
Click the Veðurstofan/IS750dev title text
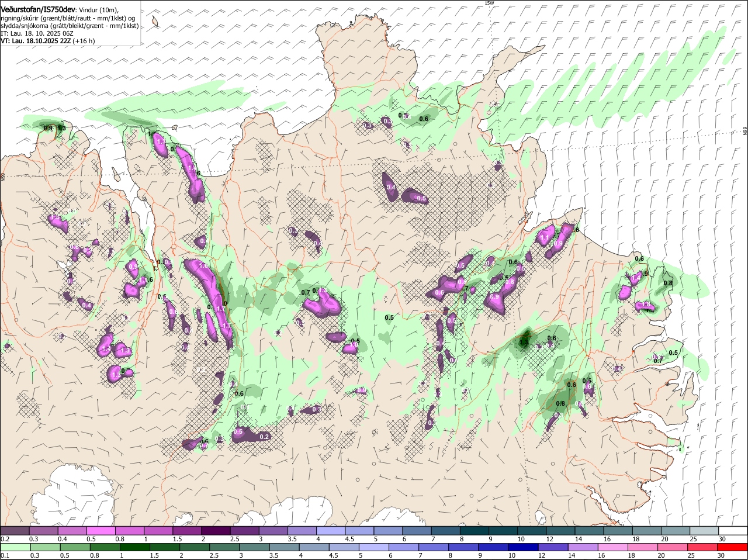tap(38, 9)
